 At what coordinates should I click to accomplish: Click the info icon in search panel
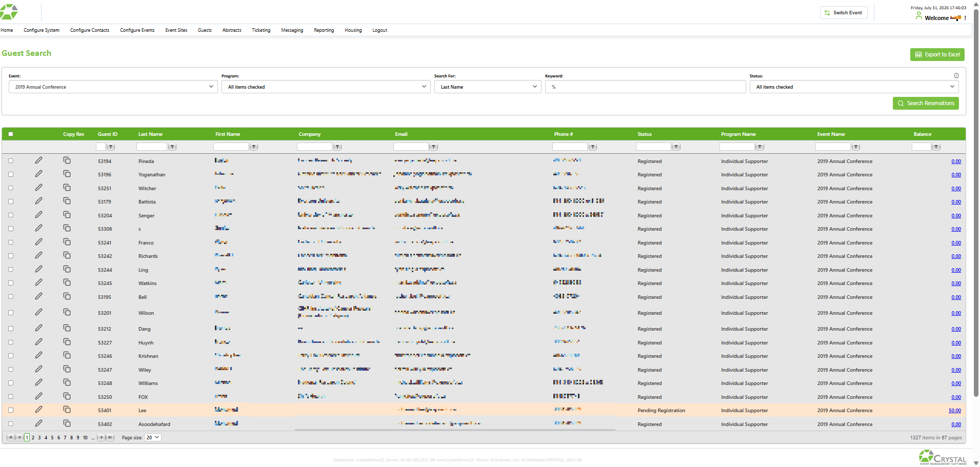point(956,76)
